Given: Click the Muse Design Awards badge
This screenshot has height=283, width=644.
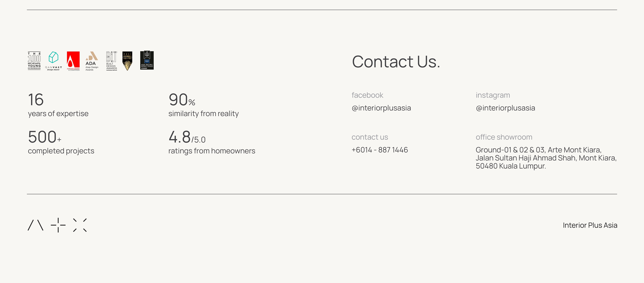Looking at the screenshot, I should [127, 61].
